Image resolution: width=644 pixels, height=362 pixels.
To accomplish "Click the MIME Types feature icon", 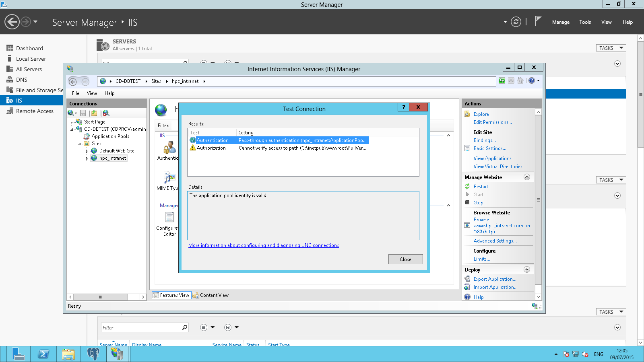I will (169, 177).
